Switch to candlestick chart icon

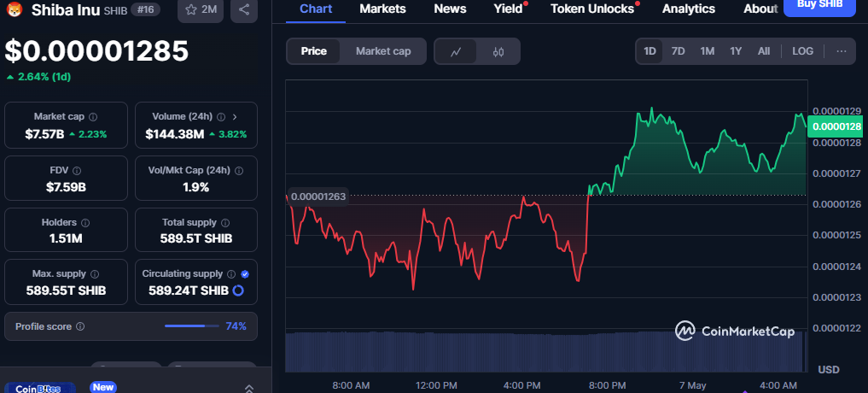(498, 51)
